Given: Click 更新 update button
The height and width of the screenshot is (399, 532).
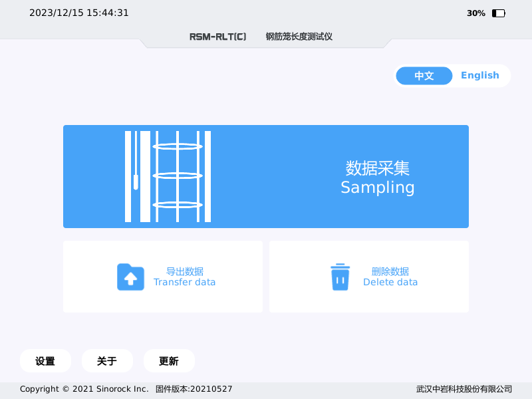Looking at the screenshot, I should pyautogui.click(x=169, y=361).
